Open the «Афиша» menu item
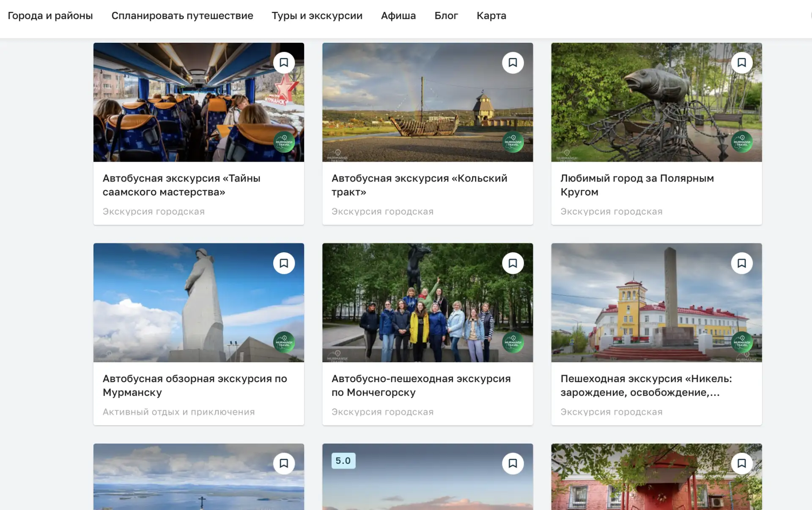This screenshot has width=812, height=510. (398, 16)
